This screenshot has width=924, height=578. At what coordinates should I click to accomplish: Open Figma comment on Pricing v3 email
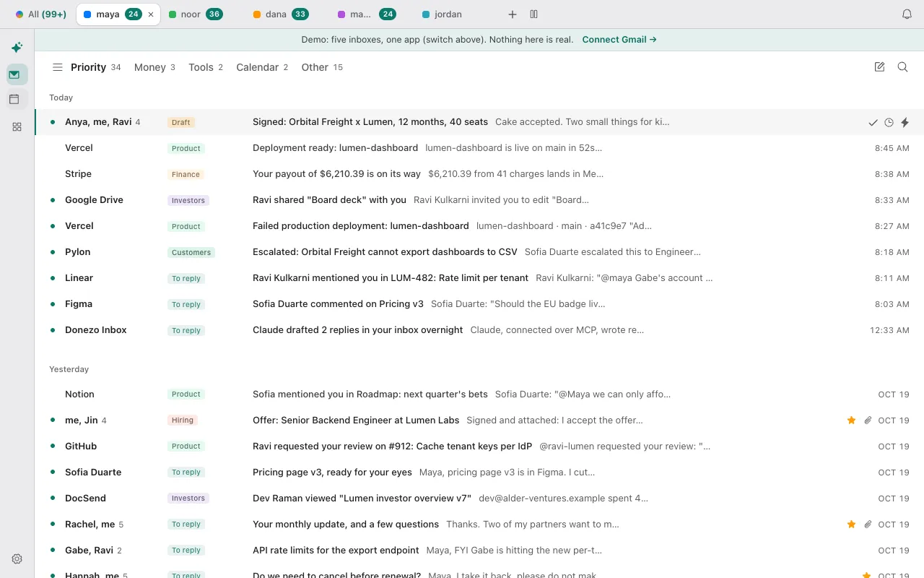click(479, 304)
